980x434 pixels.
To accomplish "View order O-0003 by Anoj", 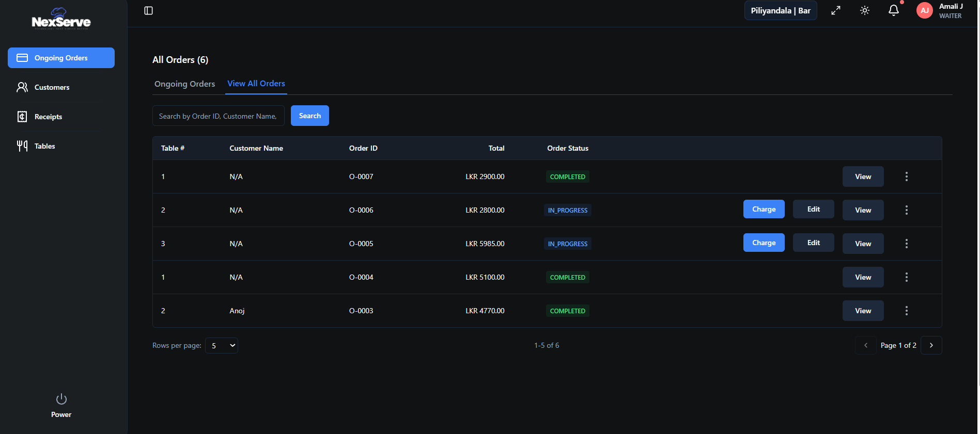I will (863, 311).
